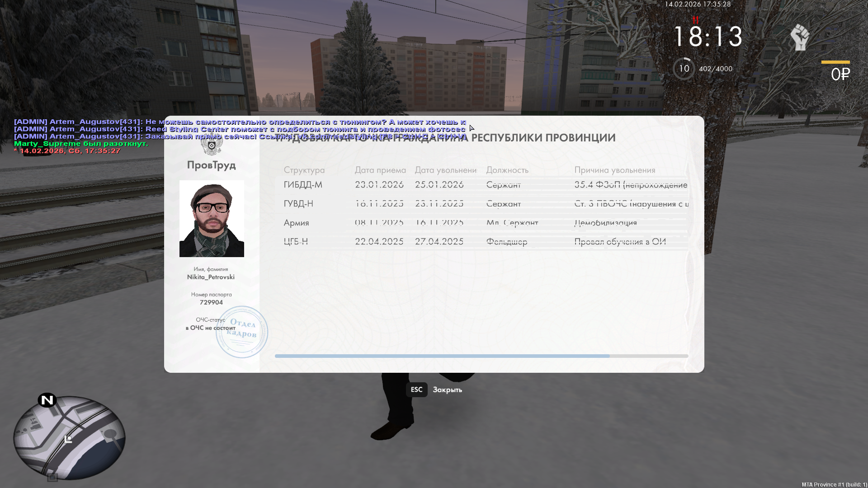Click the character portrait photo

[212, 219]
